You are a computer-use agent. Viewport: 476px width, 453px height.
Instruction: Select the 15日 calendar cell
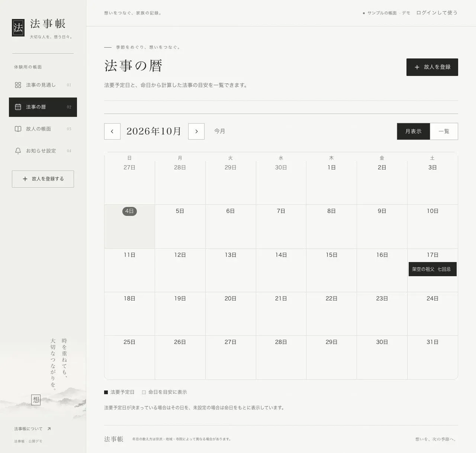coord(331,270)
